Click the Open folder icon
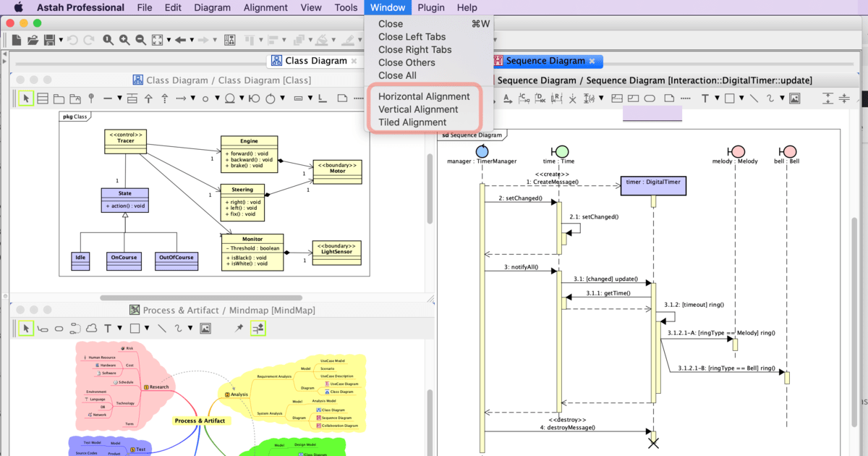This screenshot has height=456, width=868. click(x=32, y=40)
